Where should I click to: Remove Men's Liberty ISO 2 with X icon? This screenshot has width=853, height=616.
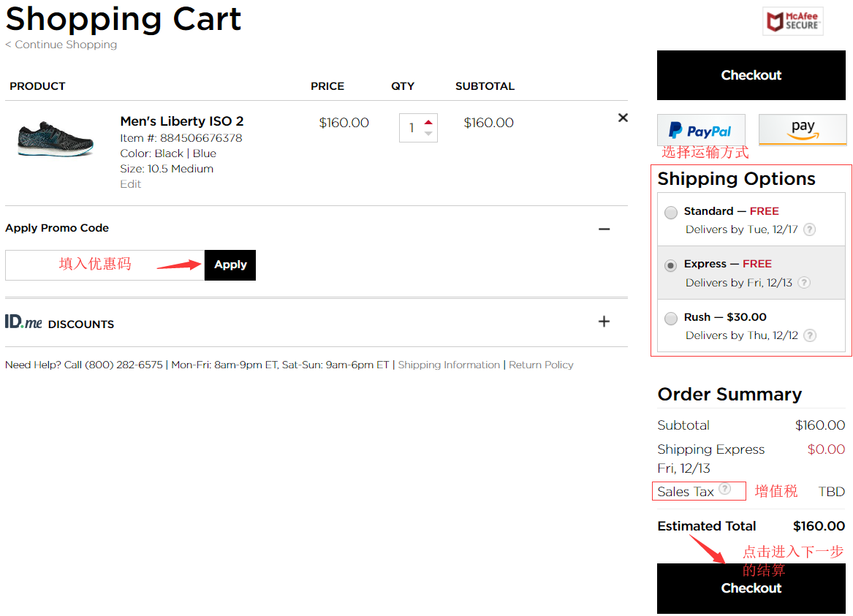[x=623, y=118]
